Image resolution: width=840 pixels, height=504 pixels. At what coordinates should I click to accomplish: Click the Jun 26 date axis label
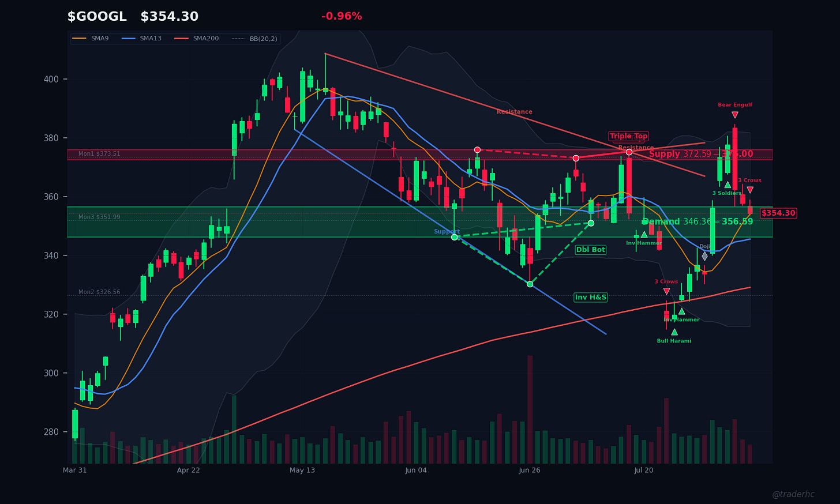coord(530,471)
